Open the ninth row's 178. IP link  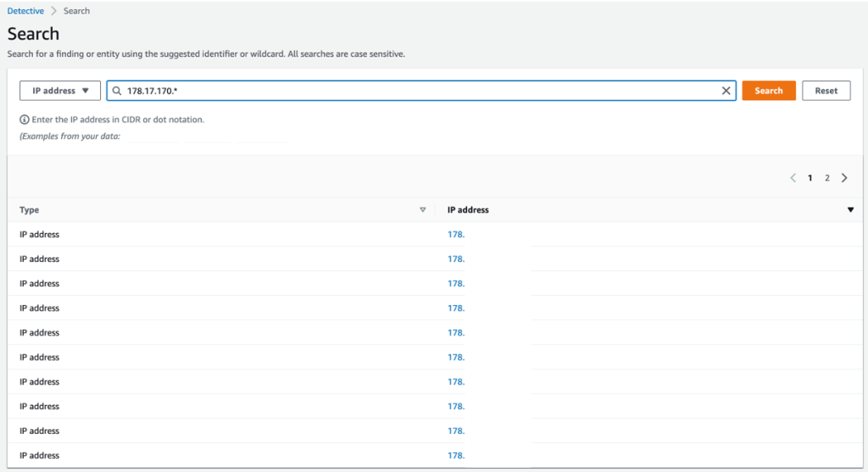pyautogui.click(x=456, y=430)
